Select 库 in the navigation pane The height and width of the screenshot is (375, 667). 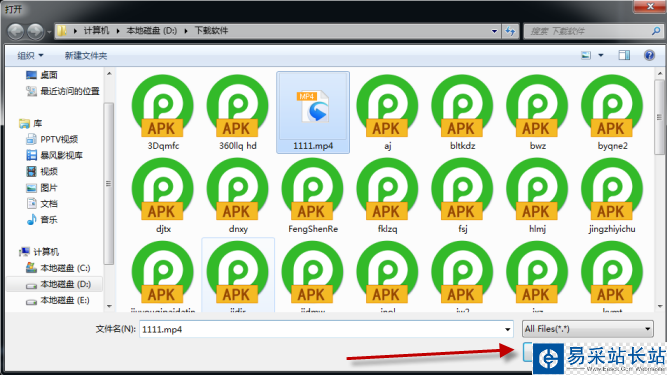click(31, 124)
